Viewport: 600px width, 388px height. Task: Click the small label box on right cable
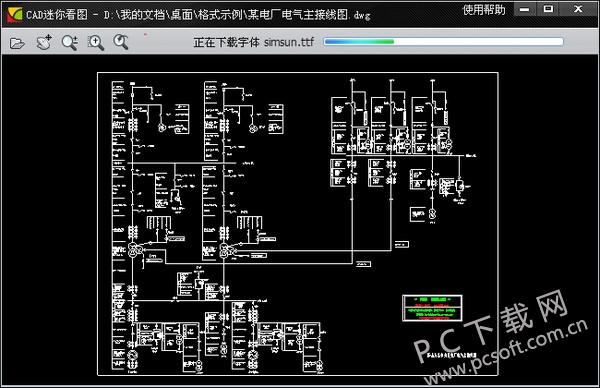tap(401, 244)
